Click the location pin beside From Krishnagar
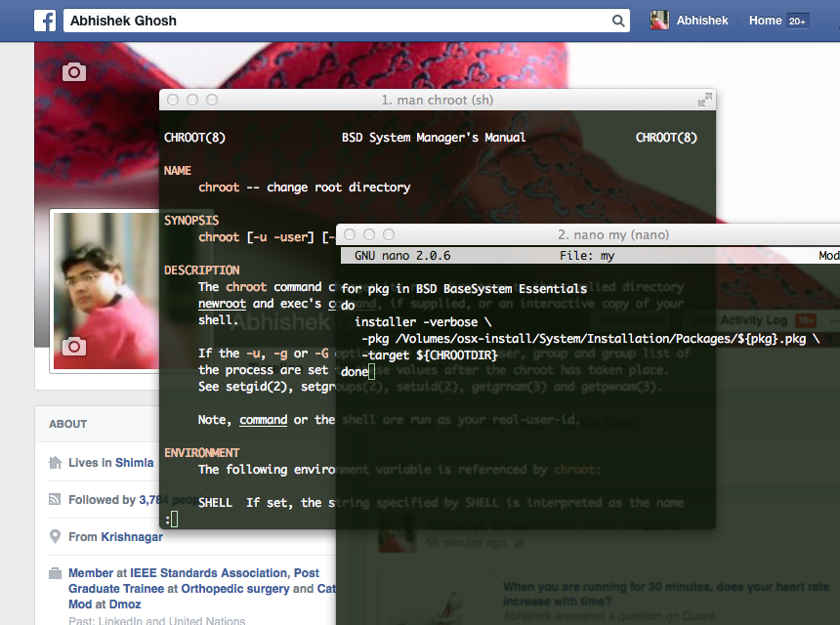Screen dimensions: 840x625 [x=55, y=537]
